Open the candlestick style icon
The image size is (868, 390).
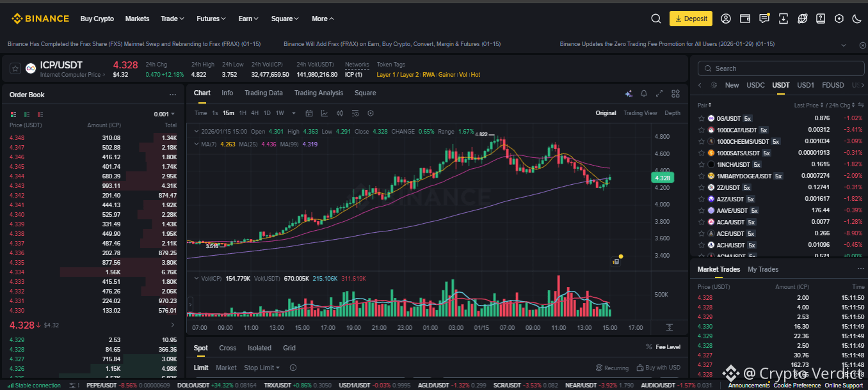[340, 113]
